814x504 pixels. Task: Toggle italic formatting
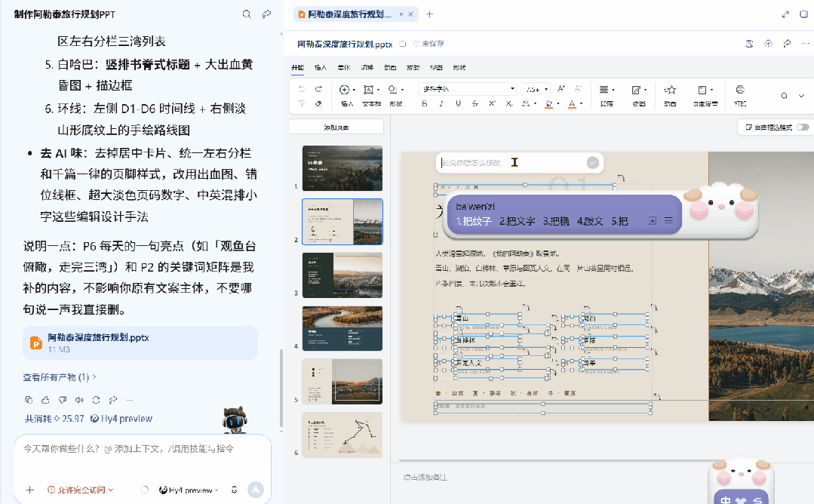pos(441,103)
